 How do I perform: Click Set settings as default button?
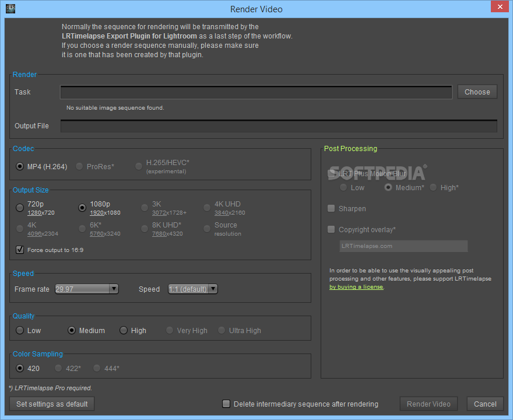[x=52, y=404]
